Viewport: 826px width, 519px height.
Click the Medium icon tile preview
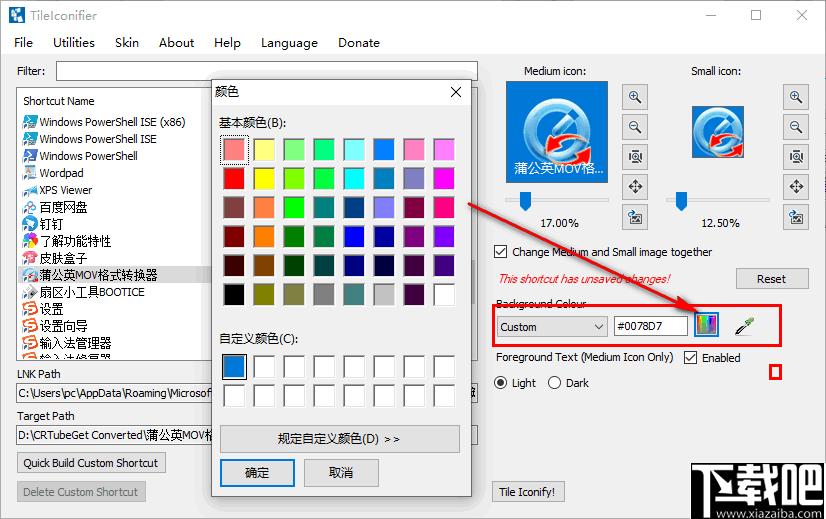click(557, 132)
